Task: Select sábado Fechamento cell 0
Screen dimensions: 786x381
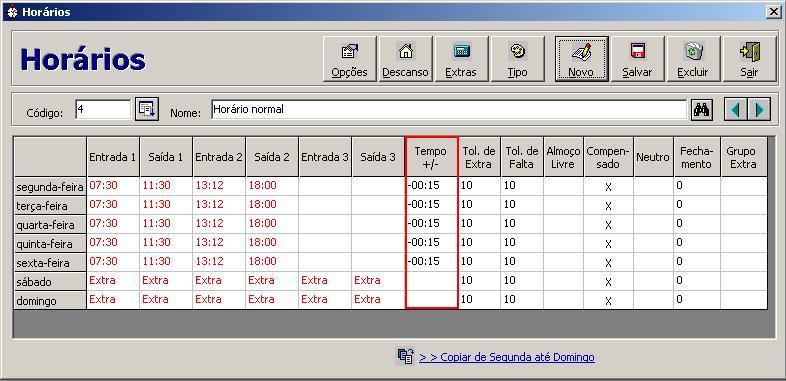Action: [697, 281]
